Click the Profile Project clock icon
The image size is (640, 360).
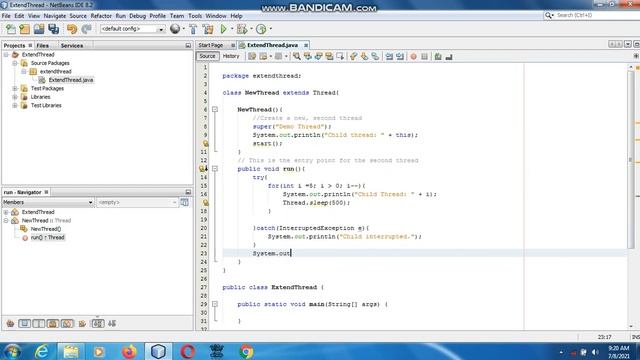(x=261, y=29)
